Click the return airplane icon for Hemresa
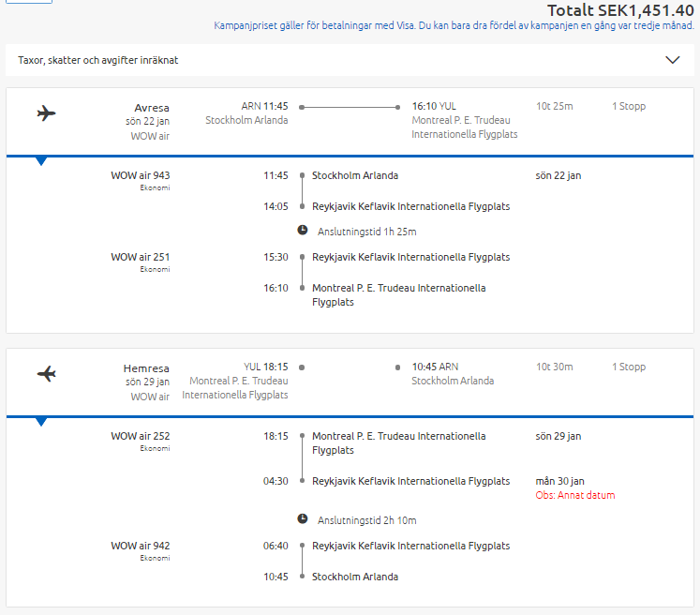The width and height of the screenshot is (700, 615). 47,374
